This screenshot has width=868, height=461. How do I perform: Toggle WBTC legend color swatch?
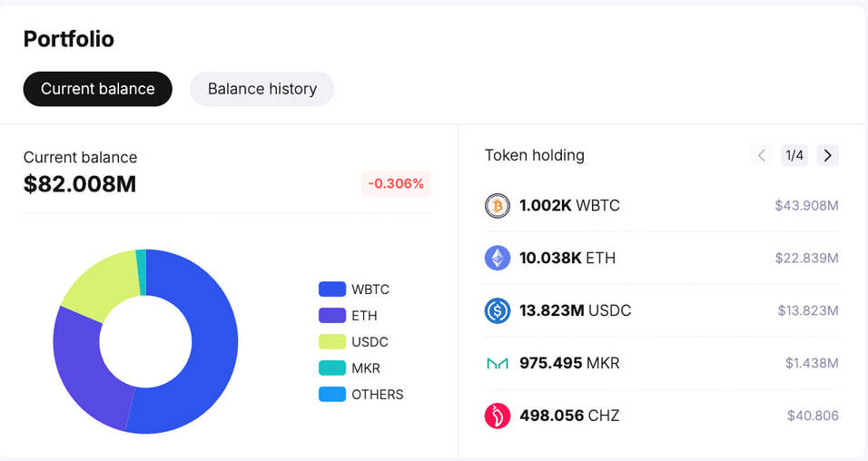(332, 289)
